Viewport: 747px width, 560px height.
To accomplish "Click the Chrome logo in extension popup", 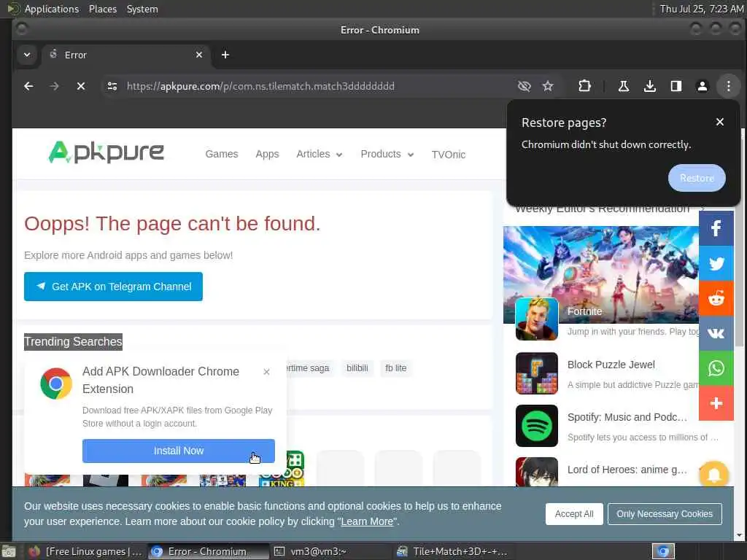I will click(56, 384).
